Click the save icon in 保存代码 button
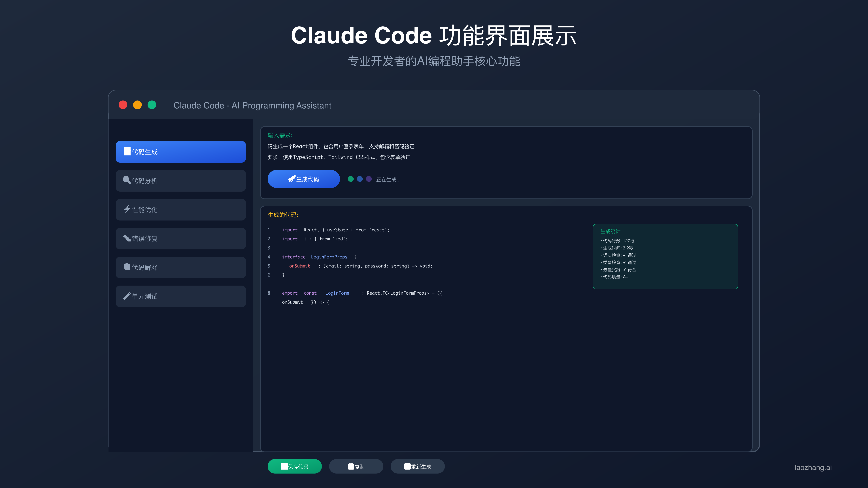This screenshot has height=488, width=868. tap(284, 466)
